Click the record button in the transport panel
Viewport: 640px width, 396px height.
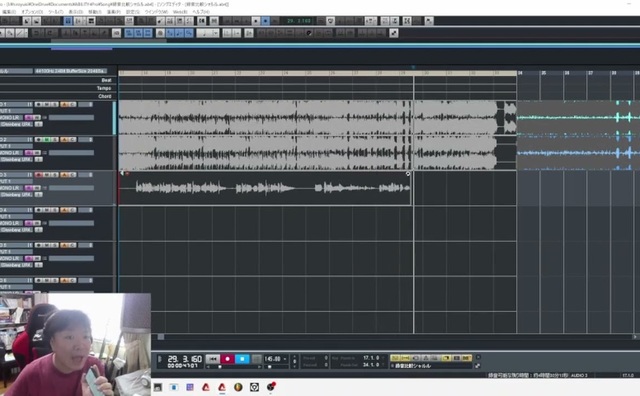pyautogui.click(x=227, y=359)
